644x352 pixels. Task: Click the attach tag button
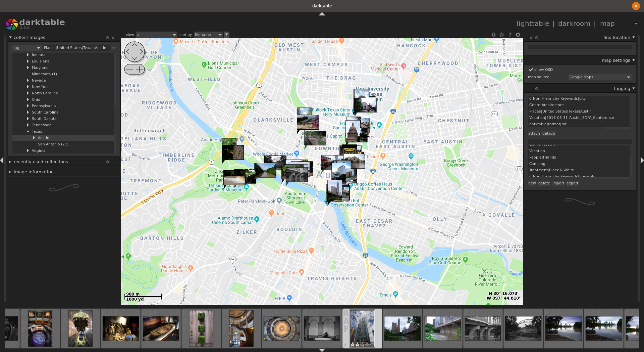click(534, 134)
